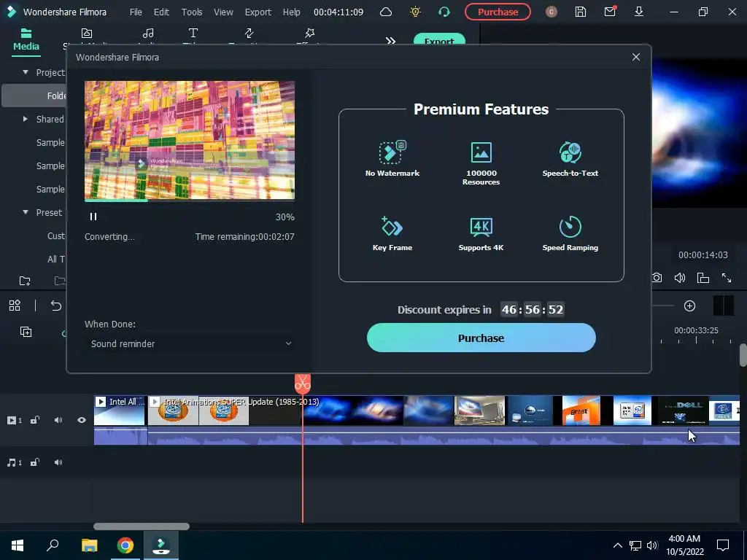Zoom in timeline with plus circle
747x560 pixels.
tap(689, 306)
